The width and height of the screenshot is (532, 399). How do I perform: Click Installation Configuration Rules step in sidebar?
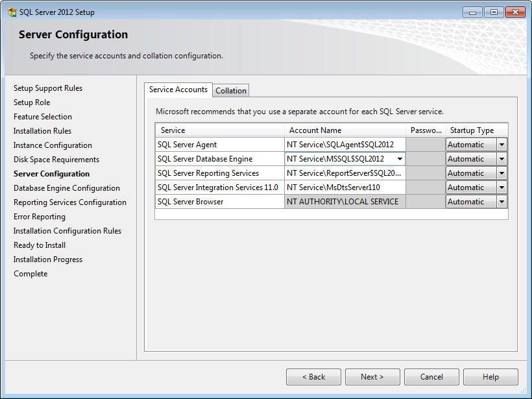tap(67, 231)
